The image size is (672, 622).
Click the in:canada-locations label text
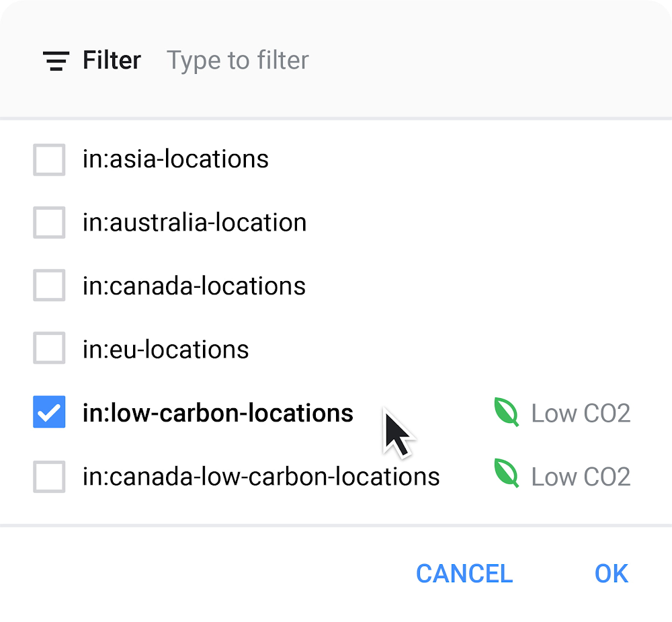(194, 285)
